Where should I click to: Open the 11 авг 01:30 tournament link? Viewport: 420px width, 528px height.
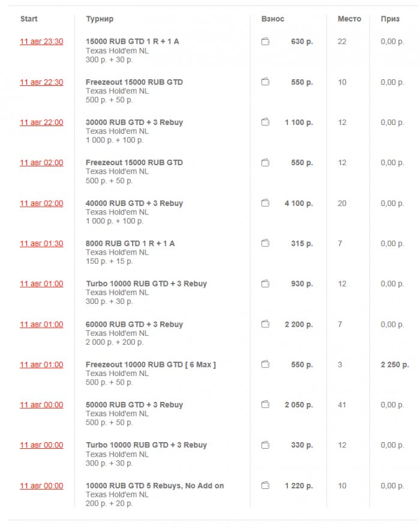tap(41, 244)
